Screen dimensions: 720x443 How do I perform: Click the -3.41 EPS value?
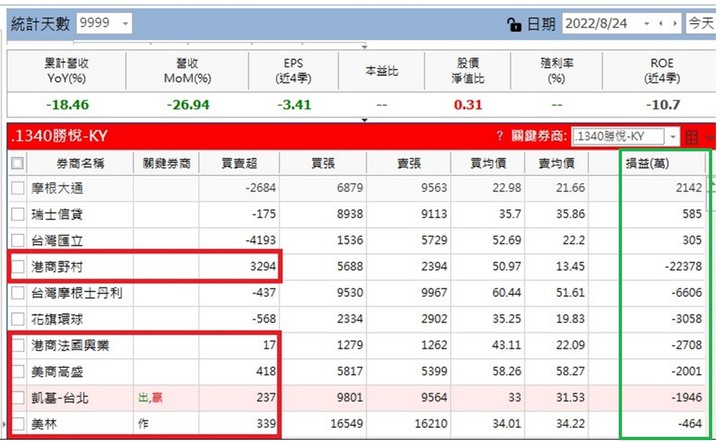point(294,105)
